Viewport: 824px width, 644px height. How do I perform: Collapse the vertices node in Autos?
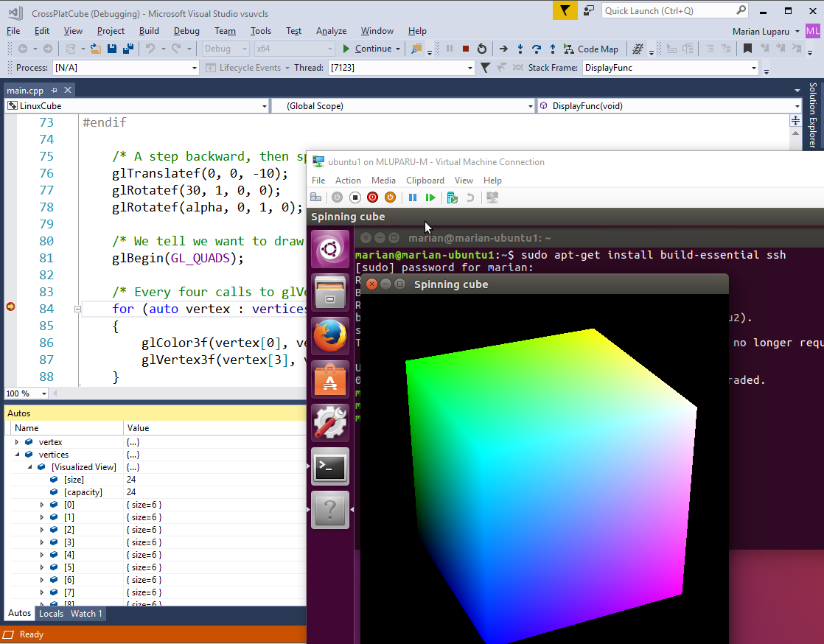coord(17,455)
